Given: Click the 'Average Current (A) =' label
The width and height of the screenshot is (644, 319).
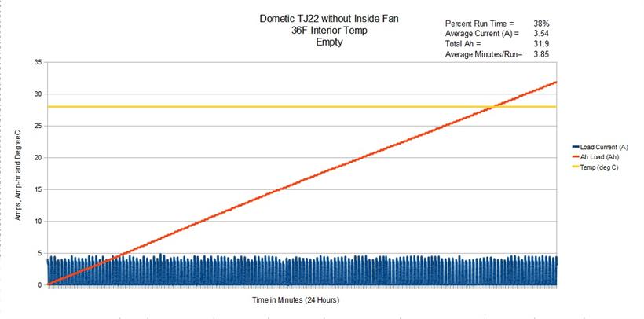Looking at the screenshot, I should [x=482, y=34].
